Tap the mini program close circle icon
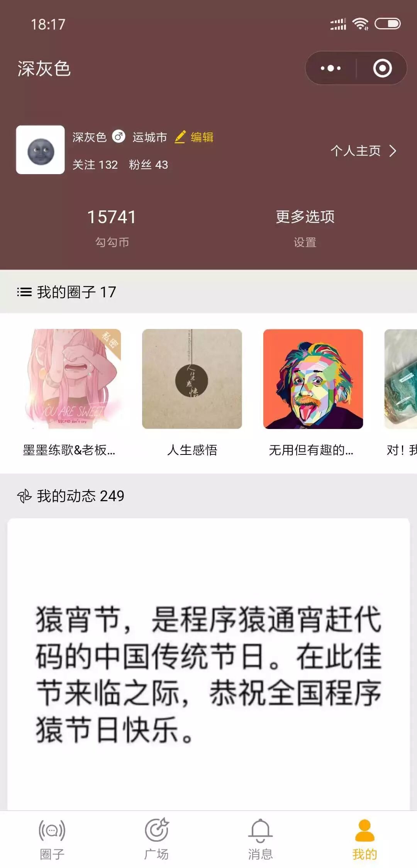This screenshot has height=868, width=417. (382, 68)
